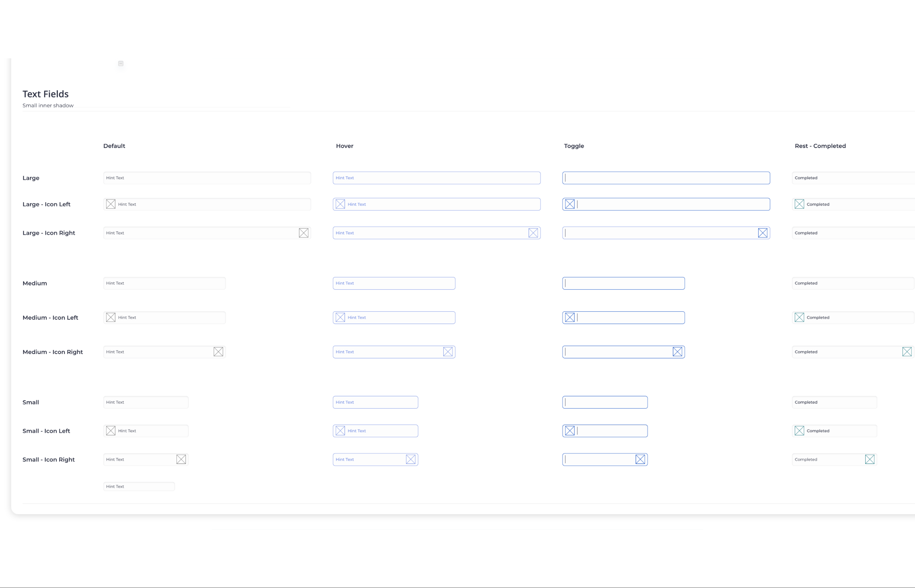
Task: Click the "Large" row label
Action: [x=31, y=178]
